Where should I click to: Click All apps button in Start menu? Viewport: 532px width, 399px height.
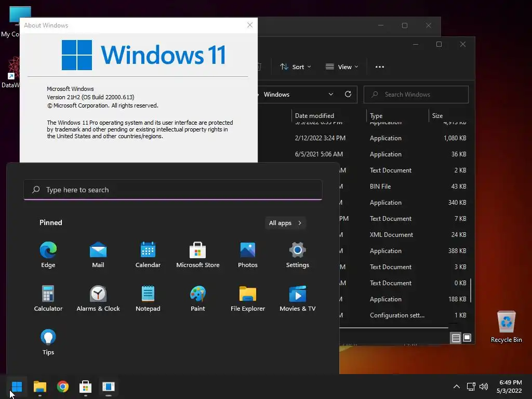[285, 223]
